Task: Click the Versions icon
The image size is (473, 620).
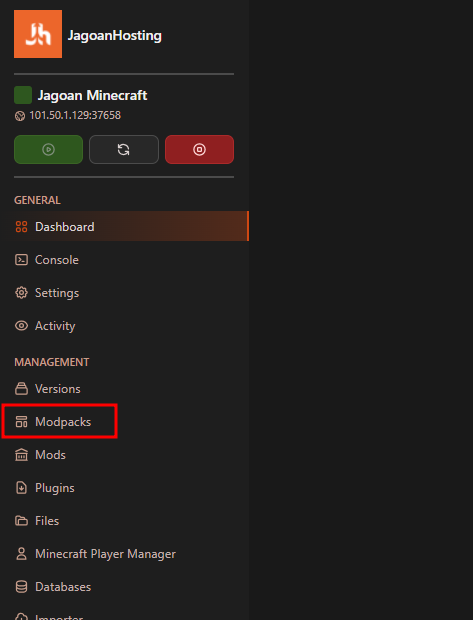Action: coord(21,389)
